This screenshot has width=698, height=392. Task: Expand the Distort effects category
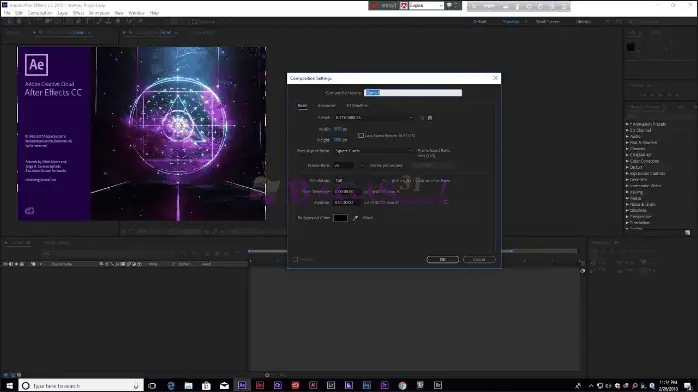pos(627,167)
